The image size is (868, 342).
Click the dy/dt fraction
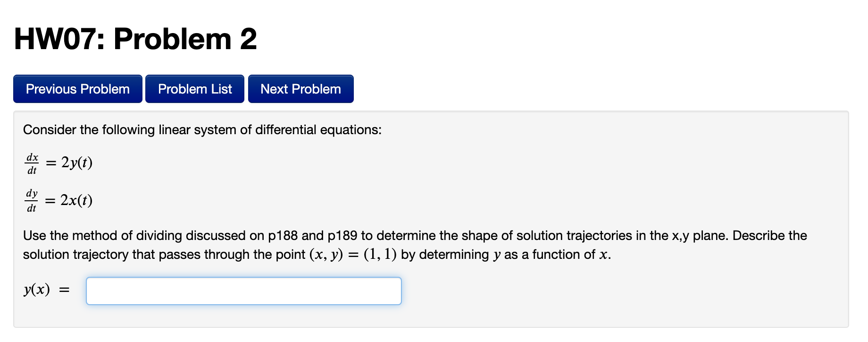point(32,201)
